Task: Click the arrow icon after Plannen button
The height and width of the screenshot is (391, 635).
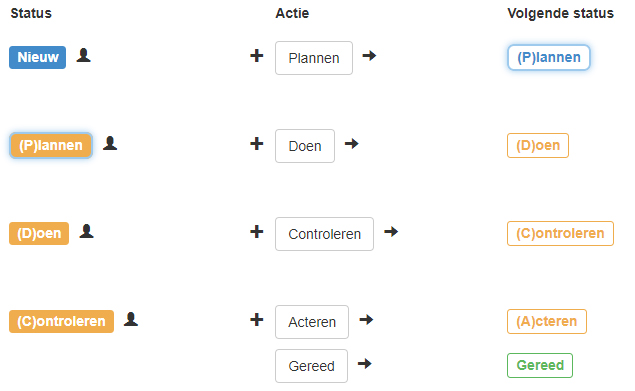Action: (369, 56)
